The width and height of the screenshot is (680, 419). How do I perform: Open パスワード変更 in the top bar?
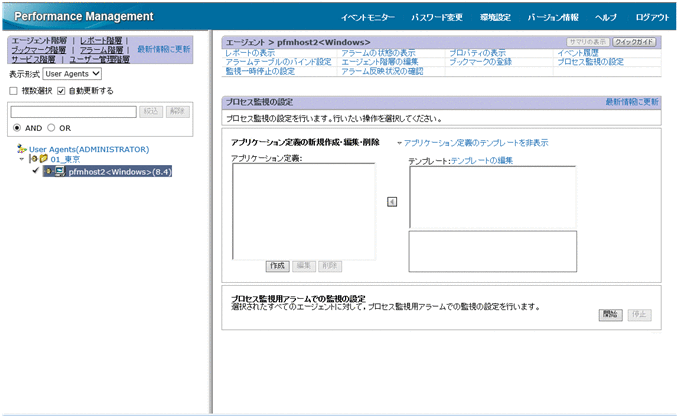(x=437, y=17)
